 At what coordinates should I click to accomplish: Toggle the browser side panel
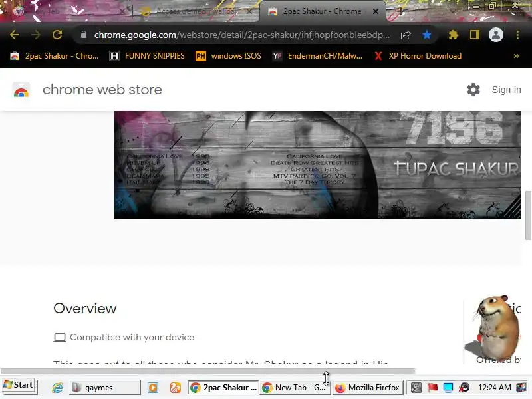[x=475, y=35]
